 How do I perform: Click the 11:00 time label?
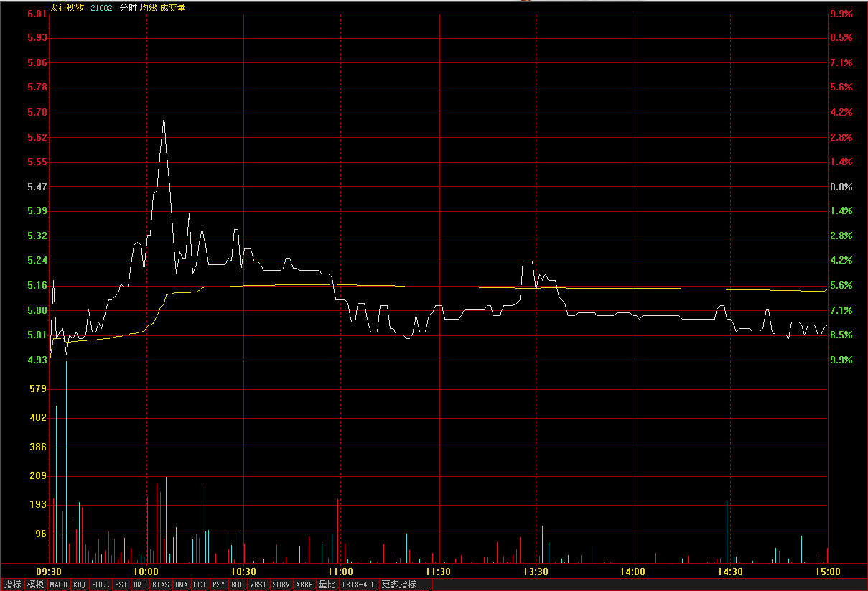coord(341,572)
